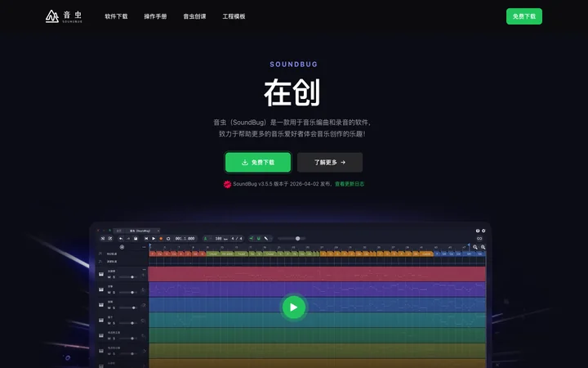
Task: Click the master volume slider in the DAW toolbar
Action: coord(292,239)
